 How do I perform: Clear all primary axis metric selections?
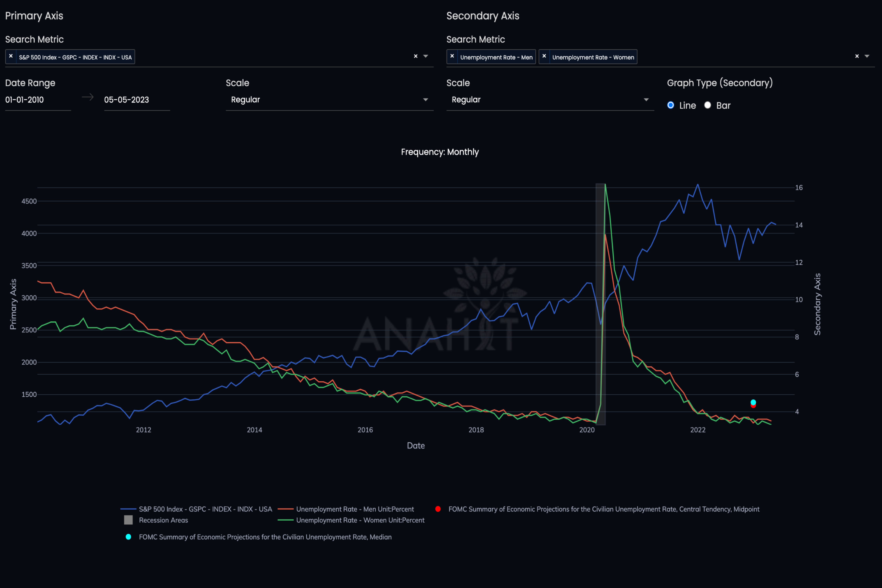(x=416, y=56)
